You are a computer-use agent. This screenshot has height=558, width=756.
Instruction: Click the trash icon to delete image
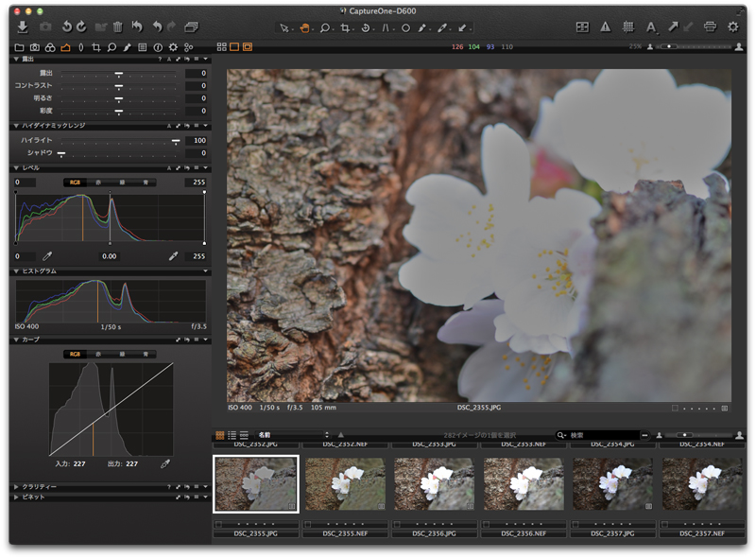pyautogui.click(x=117, y=27)
